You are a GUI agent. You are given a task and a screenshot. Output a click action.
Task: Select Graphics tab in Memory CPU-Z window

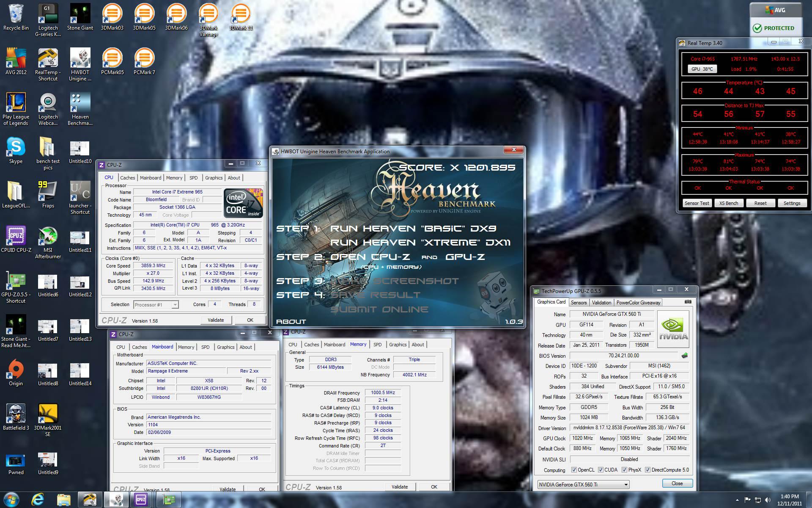click(x=398, y=345)
